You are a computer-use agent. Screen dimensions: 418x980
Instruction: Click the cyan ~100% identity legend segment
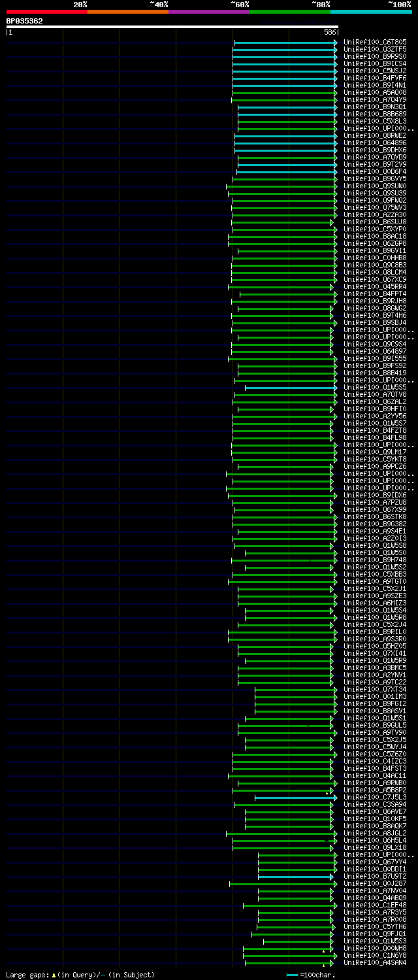[x=371, y=11]
